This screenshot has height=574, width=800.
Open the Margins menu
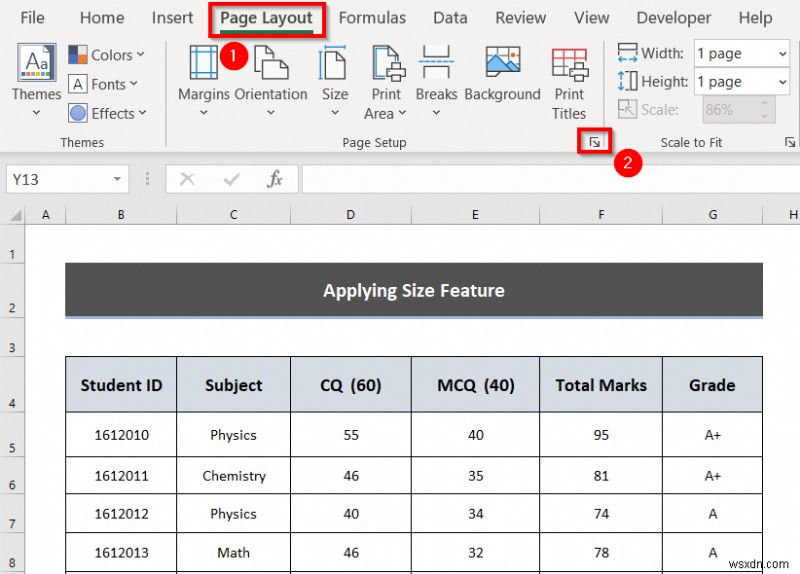pos(204,81)
